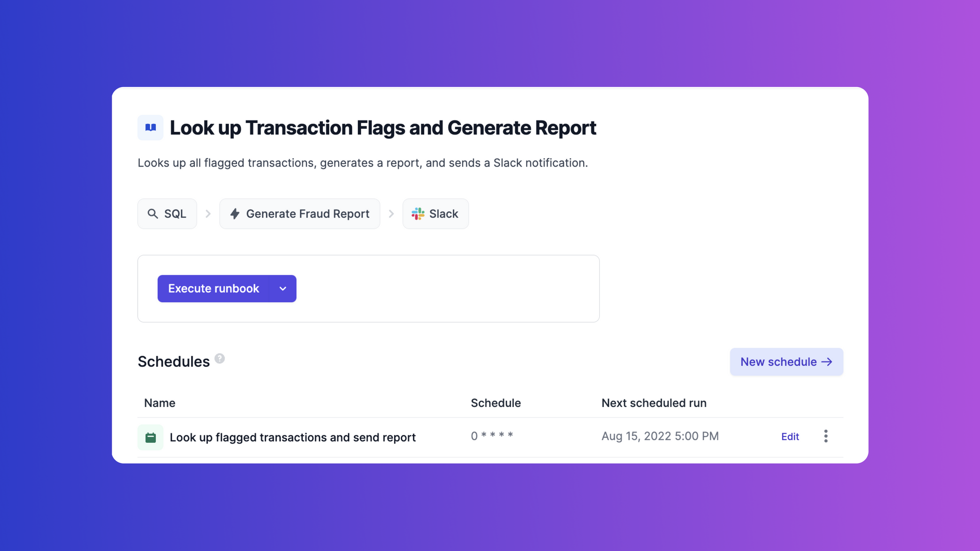Click the Execute runbook button

pos(213,288)
